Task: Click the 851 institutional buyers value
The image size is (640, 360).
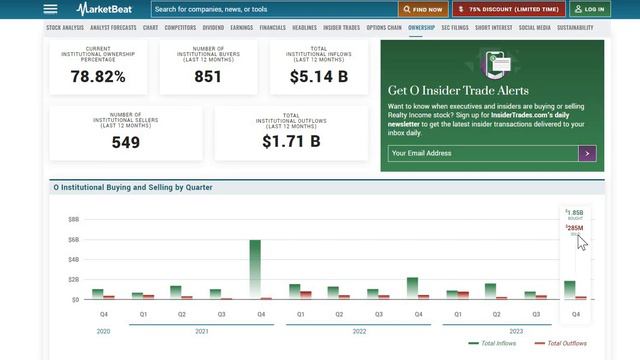Action: click(208, 77)
